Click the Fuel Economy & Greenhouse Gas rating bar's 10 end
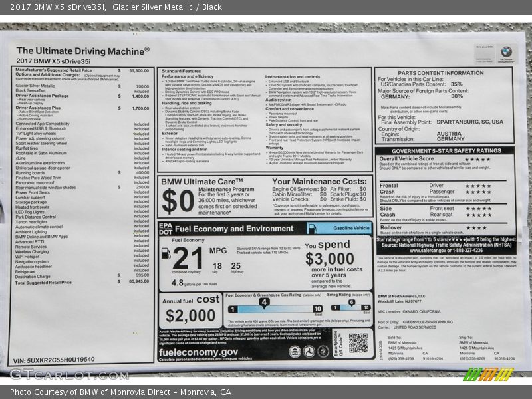 pyautogui.click(x=317, y=309)
